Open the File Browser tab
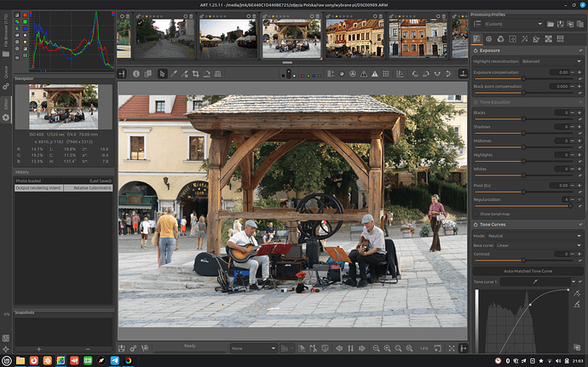 pos(6,35)
